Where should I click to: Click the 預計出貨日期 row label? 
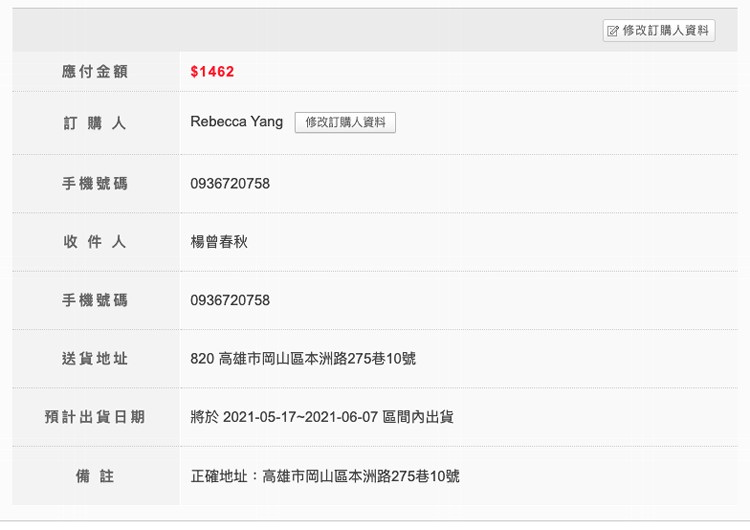click(95, 417)
